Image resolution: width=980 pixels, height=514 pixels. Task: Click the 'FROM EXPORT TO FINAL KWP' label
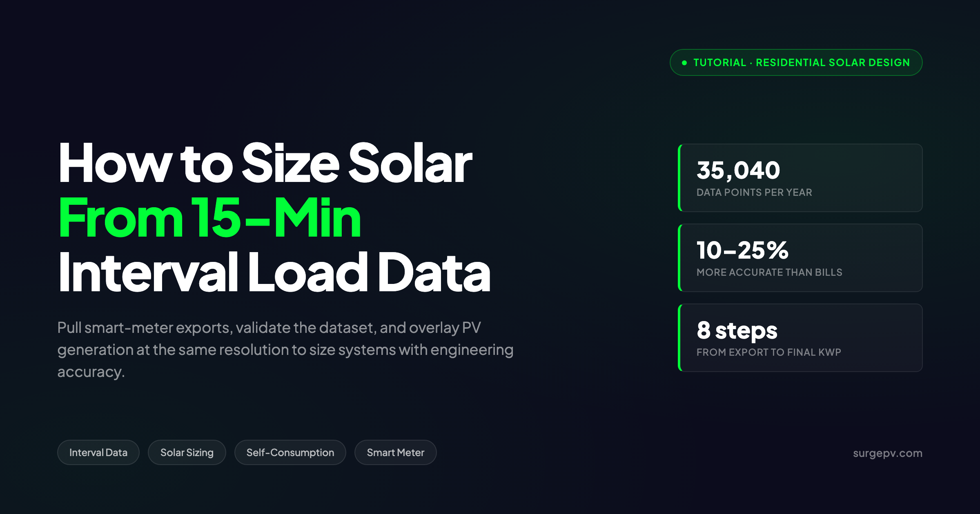tap(769, 352)
